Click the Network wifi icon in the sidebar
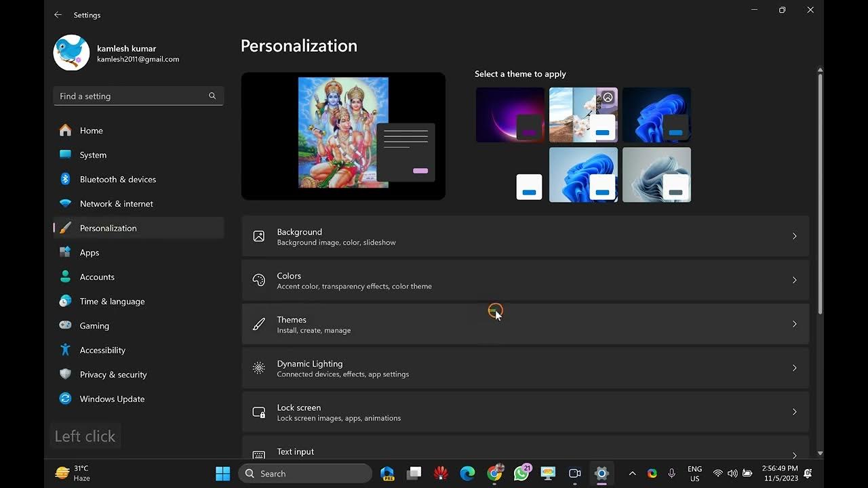 point(65,203)
